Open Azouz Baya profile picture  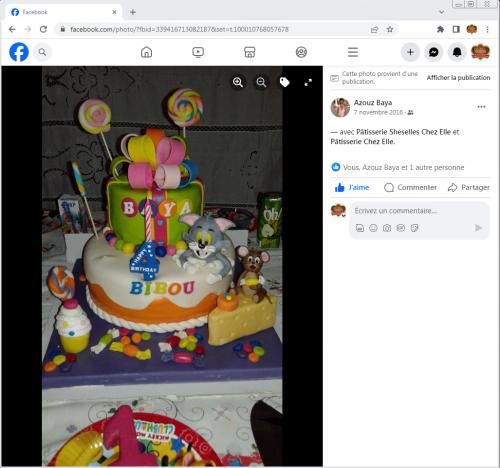coord(340,107)
